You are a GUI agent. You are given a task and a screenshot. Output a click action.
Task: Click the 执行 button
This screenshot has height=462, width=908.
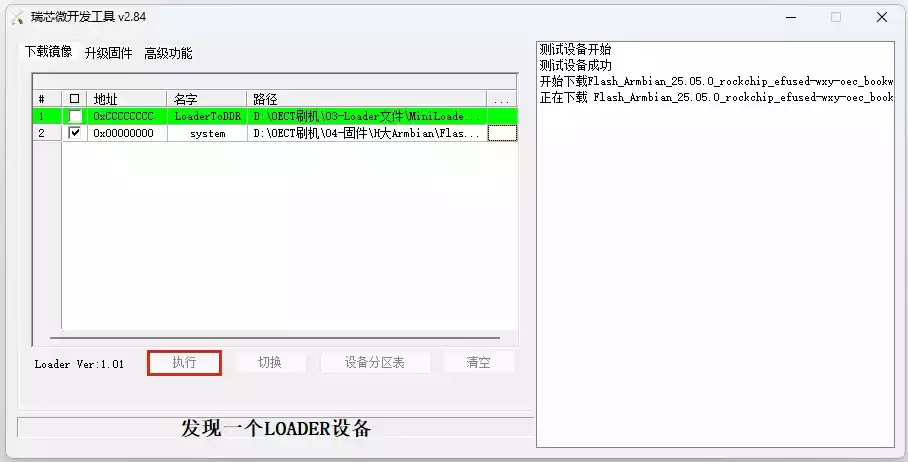[x=184, y=363]
